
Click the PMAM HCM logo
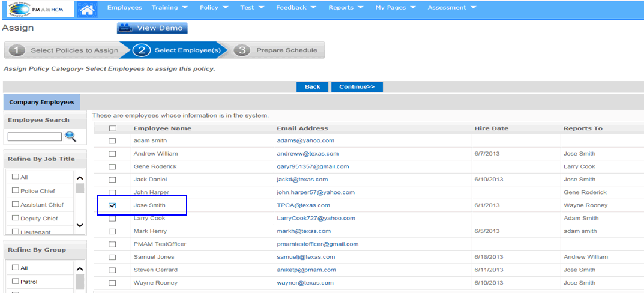(x=37, y=8)
